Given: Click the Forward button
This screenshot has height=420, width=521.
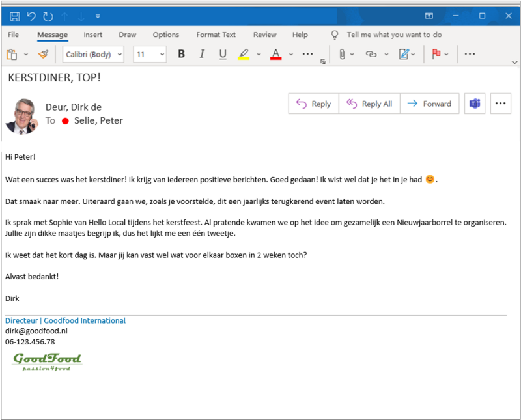Looking at the screenshot, I should point(429,104).
